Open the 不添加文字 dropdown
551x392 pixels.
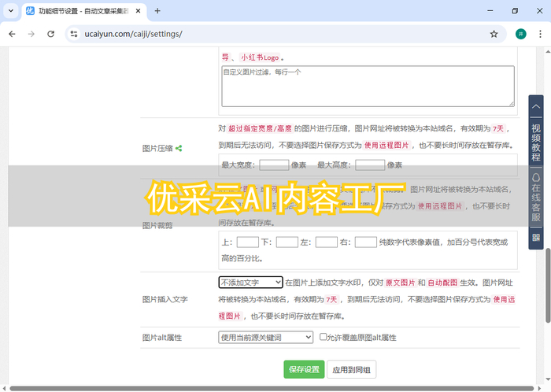[x=250, y=283]
